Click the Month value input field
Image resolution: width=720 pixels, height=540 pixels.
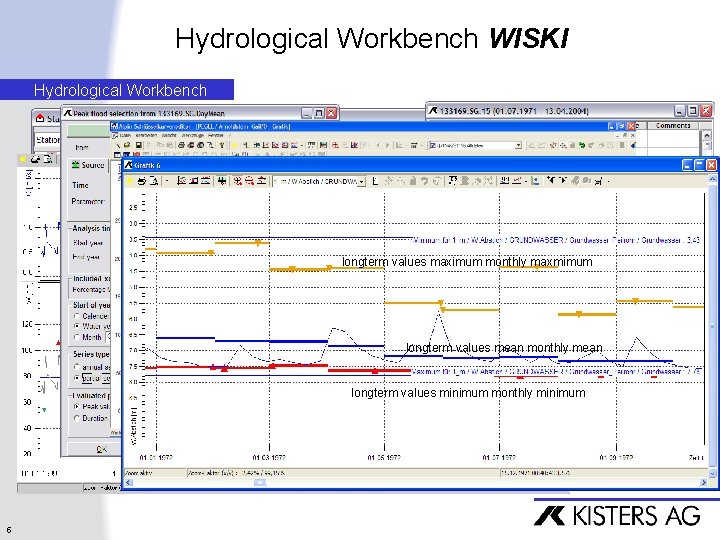point(108,337)
